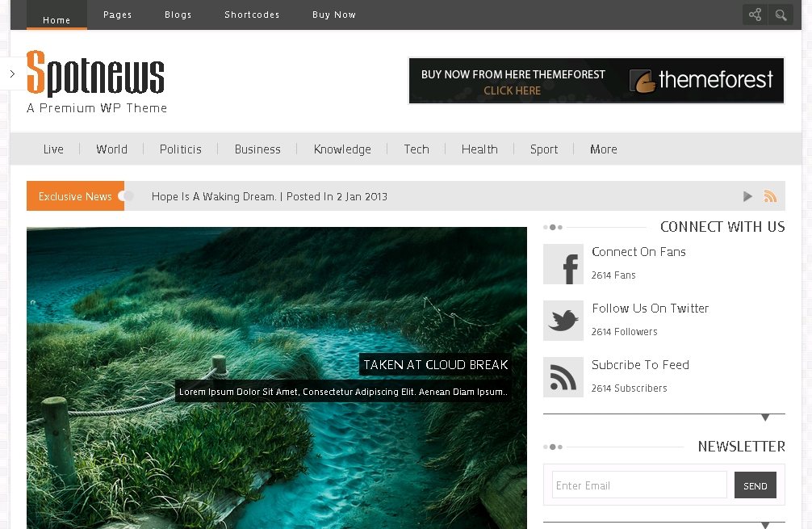Screen dimensions: 812x529
Task: Open the Taken At Cloud Break headline
Action: click(435, 365)
